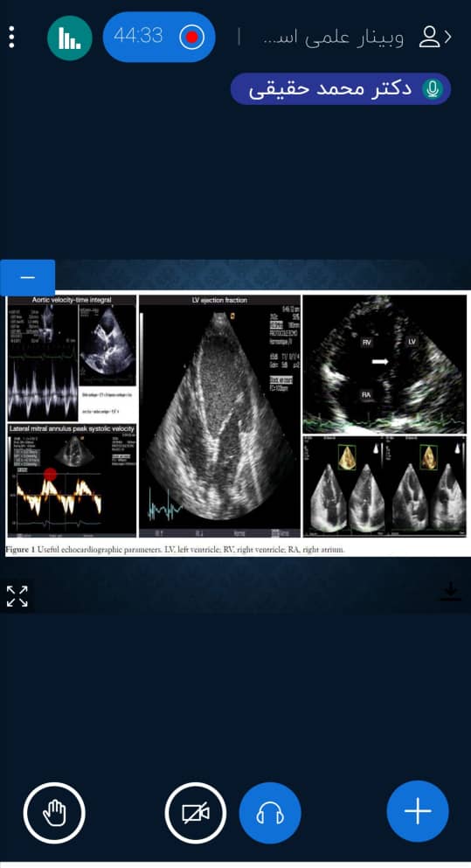Screen dimensions: 471x868
Task: Open the participants person icon
Action: click(429, 37)
